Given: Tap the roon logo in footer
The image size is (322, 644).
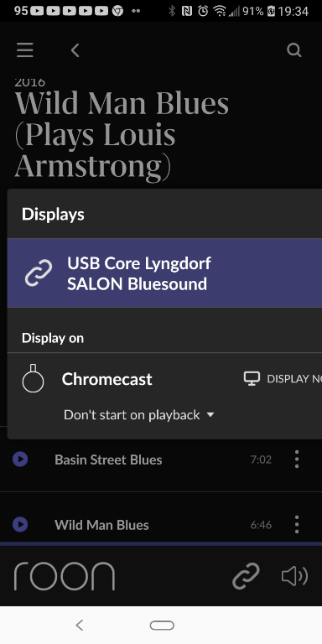Looking at the screenshot, I should [65, 576].
